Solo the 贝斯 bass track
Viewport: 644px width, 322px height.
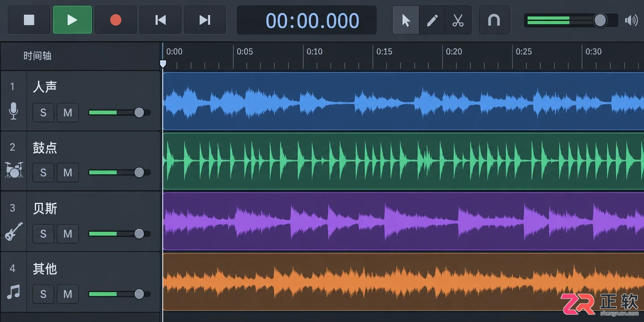pos(43,233)
